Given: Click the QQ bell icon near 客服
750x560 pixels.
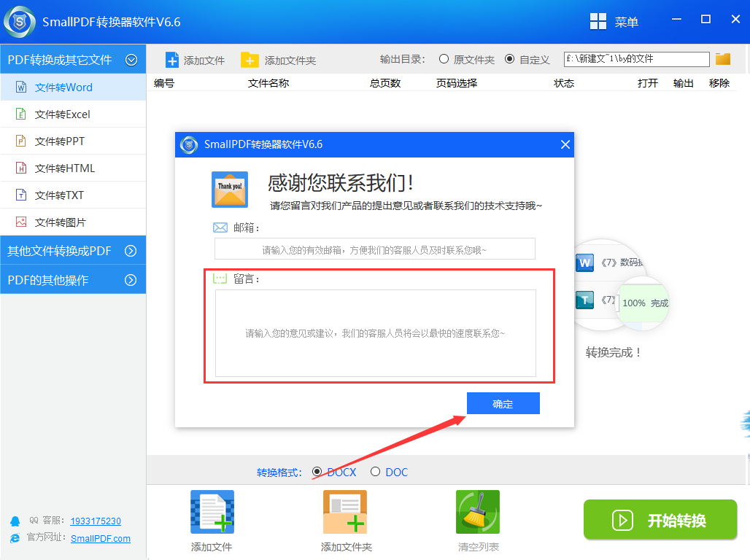Looking at the screenshot, I should click(x=15, y=521).
